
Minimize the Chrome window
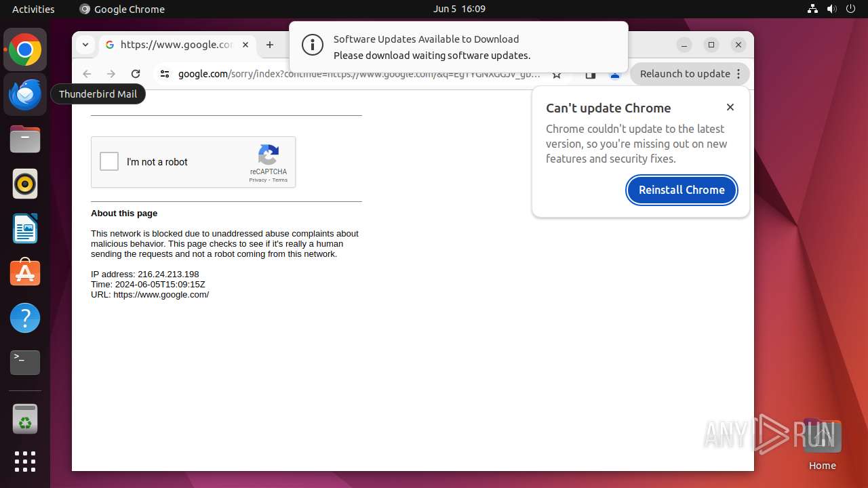[x=684, y=45]
